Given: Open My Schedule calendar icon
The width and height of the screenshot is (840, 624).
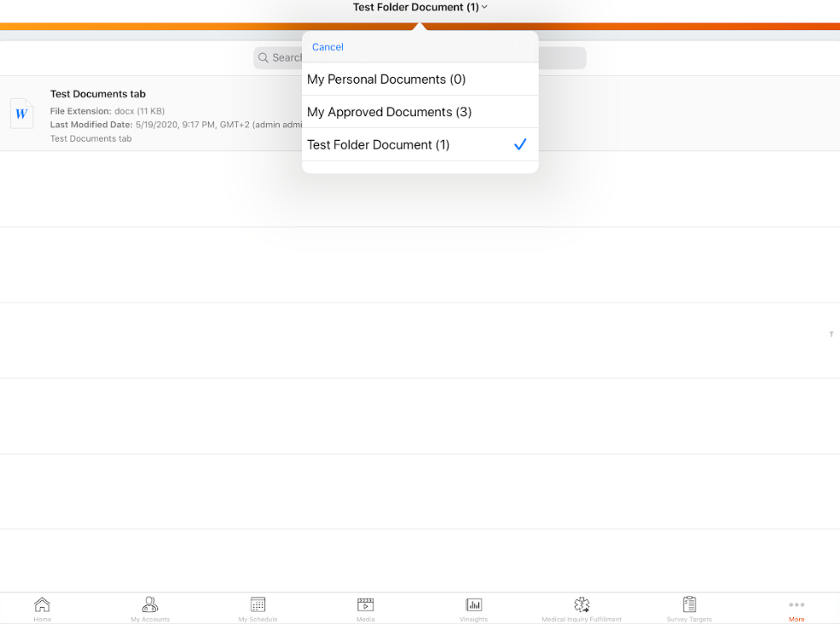Looking at the screenshot, I should click(257, 605).
